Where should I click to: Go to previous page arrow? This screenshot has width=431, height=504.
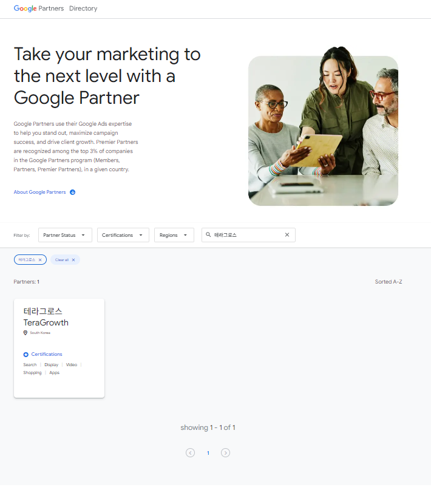pyautogui.click(x=191, y=453)
